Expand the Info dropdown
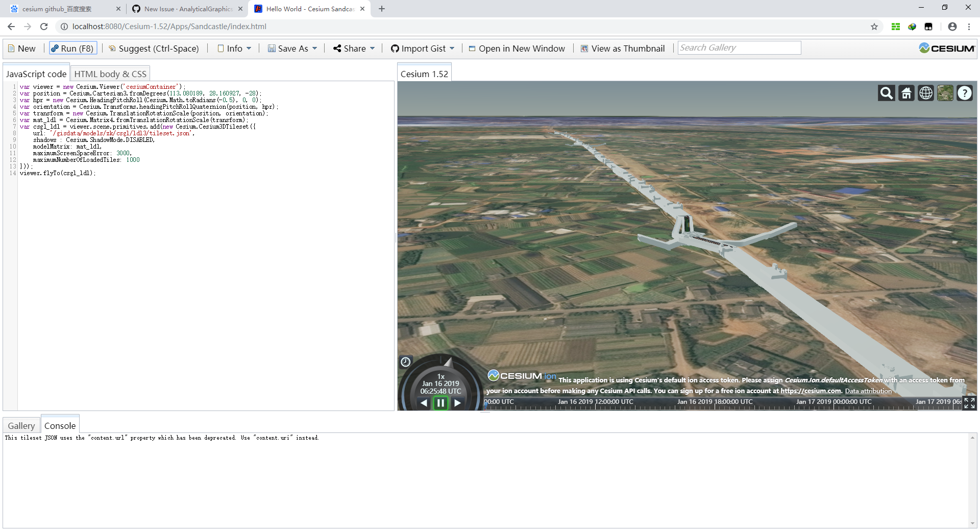The image size is (980, 531). [x=235, y=49]
